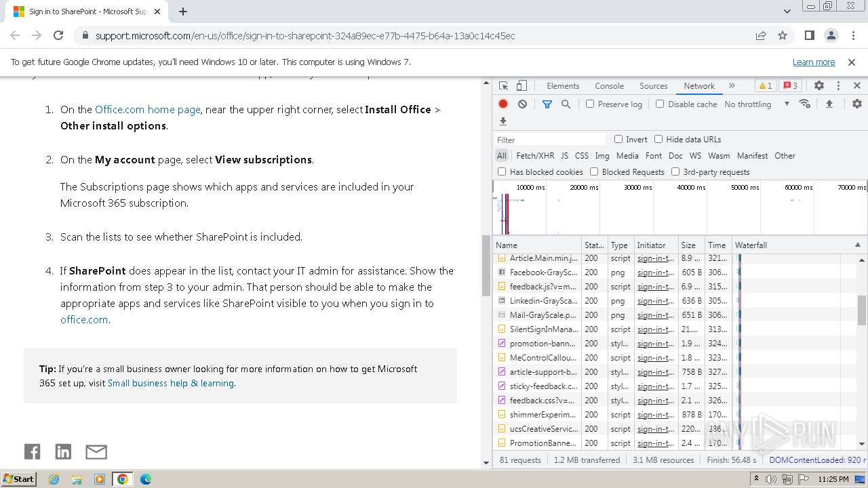Share page on LinkedIn icon
This screenshot has width=868, height=488.
pyautogui.click(x=63, y=452)
